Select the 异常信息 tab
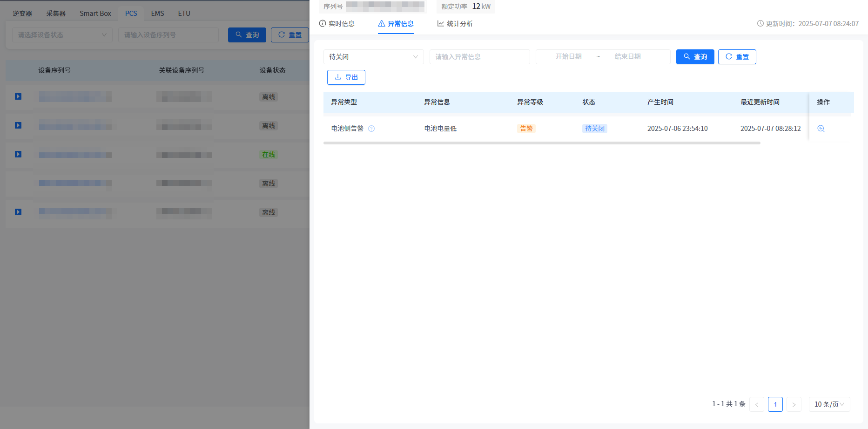The height and width of the screenshot is (429, 868). coord(396,24)
